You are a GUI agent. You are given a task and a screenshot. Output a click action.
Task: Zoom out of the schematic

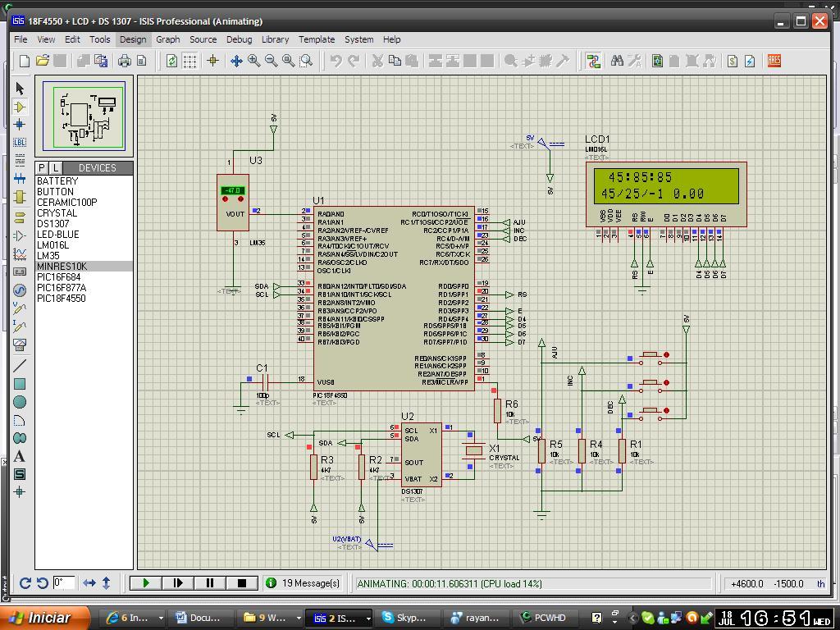tap(272, 61)
